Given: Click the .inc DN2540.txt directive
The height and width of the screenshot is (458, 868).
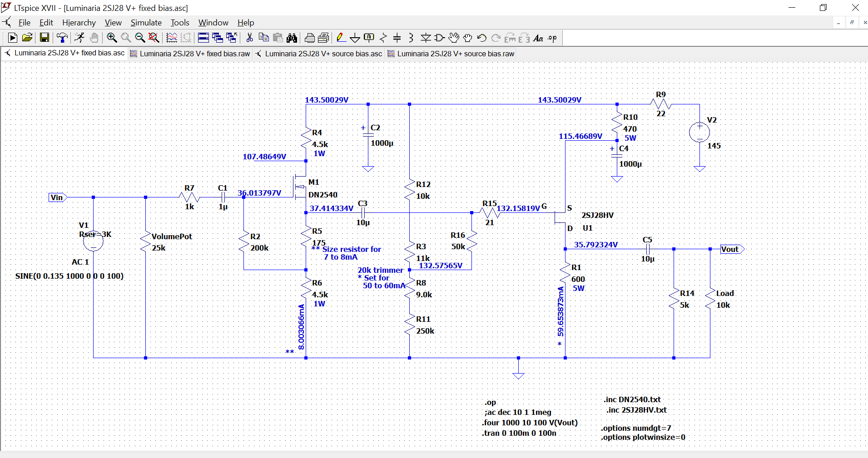Looking at the screenshot, I should pos(632,399).
